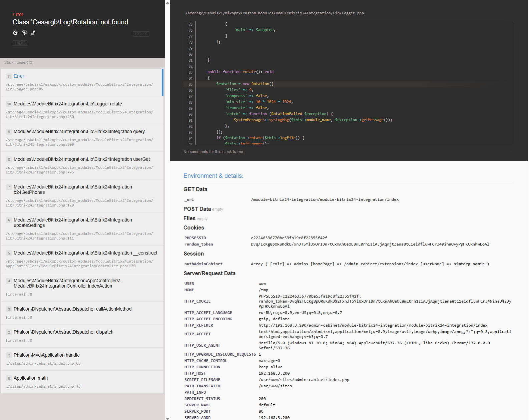Click the PATH_TRANSLATED value '/usr/www/sites'
Viewport: 529px width, 420px height.
click(x=275, y=386)
